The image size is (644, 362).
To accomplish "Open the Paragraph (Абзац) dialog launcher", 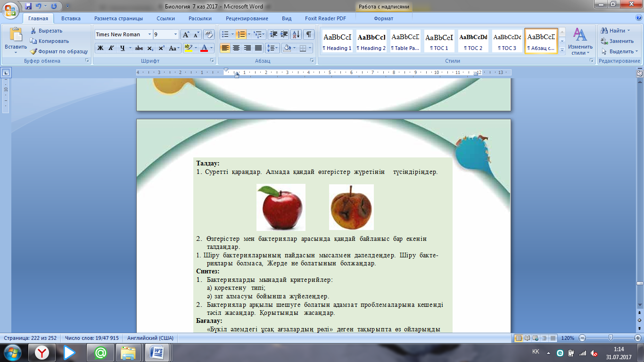I will (x=312, y=61).
